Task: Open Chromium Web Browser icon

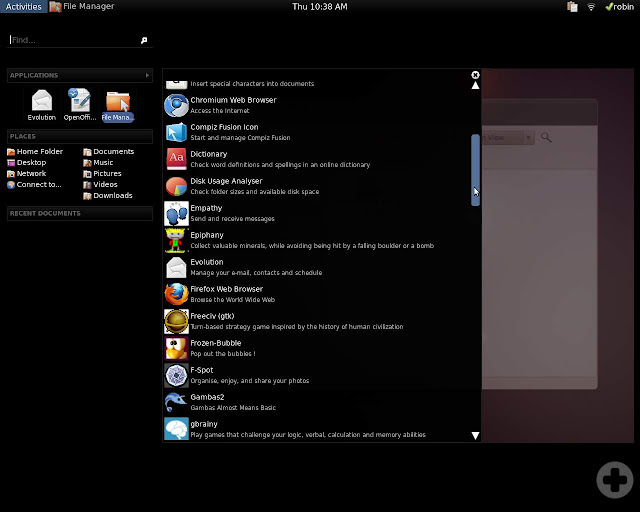Action: click(176, 105)
